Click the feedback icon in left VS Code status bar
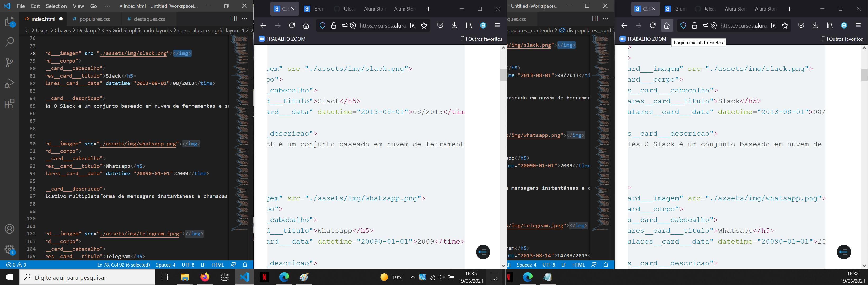 (233, 265)
